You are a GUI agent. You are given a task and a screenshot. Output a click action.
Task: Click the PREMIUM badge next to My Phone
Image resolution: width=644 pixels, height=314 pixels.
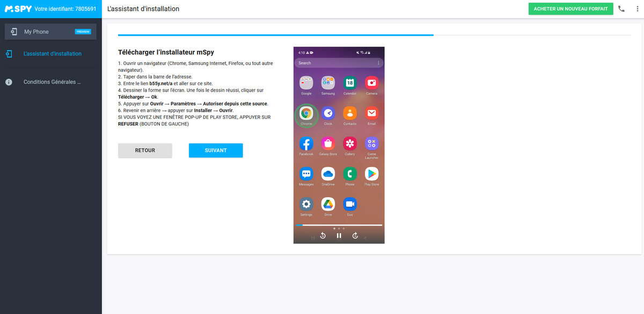click(83, 32)
